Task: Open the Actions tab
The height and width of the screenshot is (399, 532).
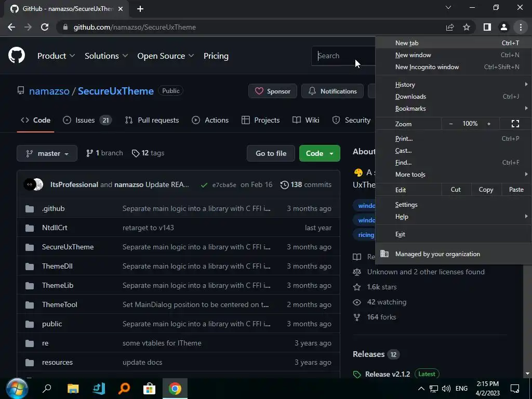Action: tap(210, 120)
